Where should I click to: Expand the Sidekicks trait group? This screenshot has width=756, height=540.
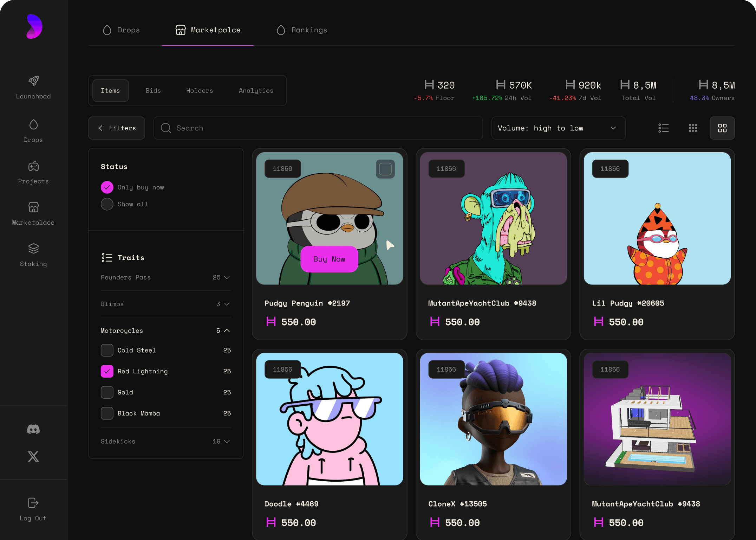[x=166, y=442]
